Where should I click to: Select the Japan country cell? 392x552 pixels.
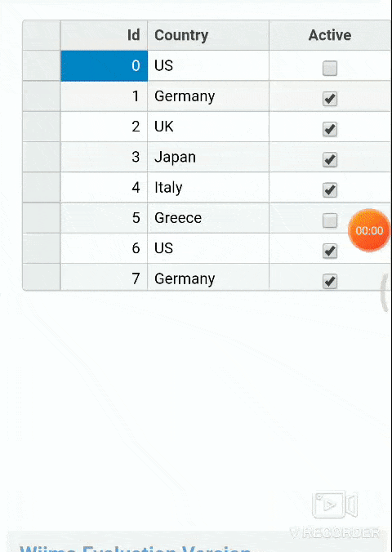point(208,157)
